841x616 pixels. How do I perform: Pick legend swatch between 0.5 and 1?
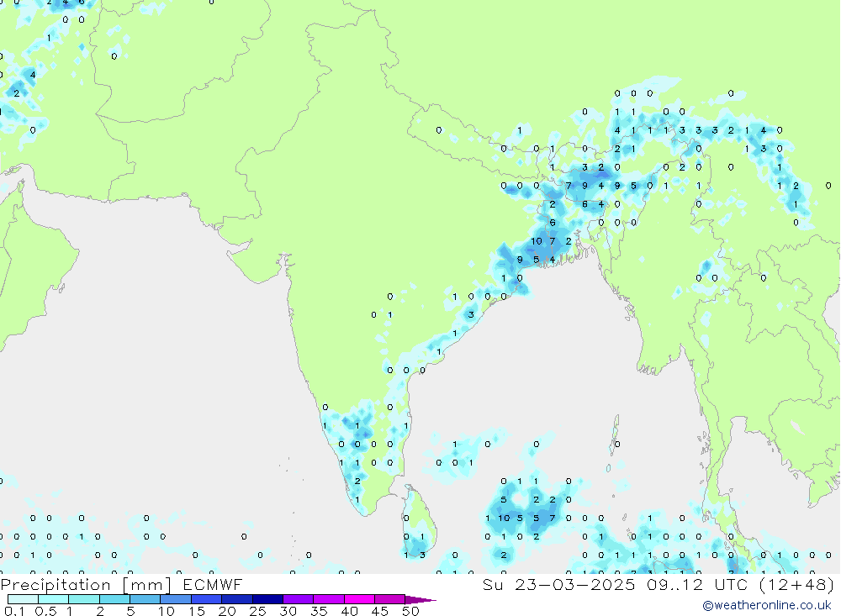tap(53, 599)
